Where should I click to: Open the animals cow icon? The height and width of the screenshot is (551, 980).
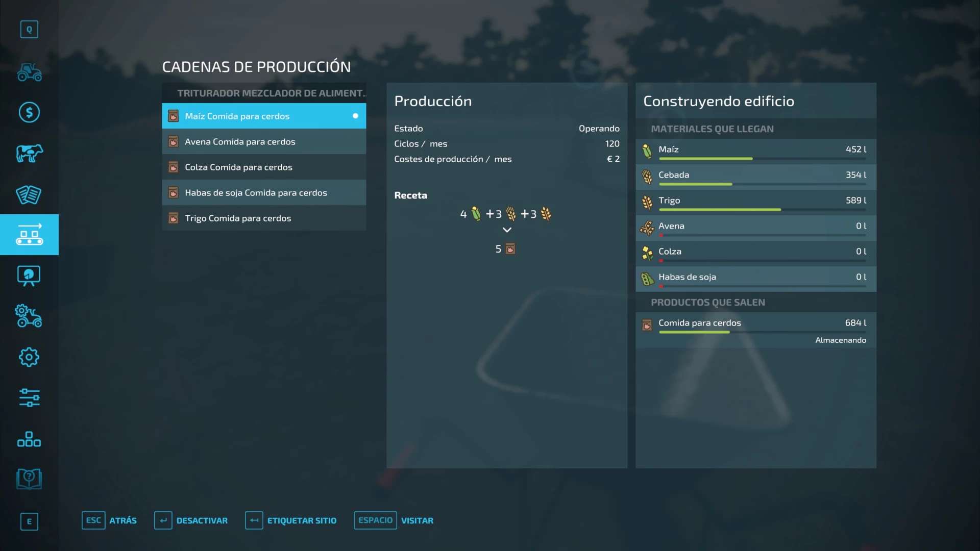tap(29, 153)
